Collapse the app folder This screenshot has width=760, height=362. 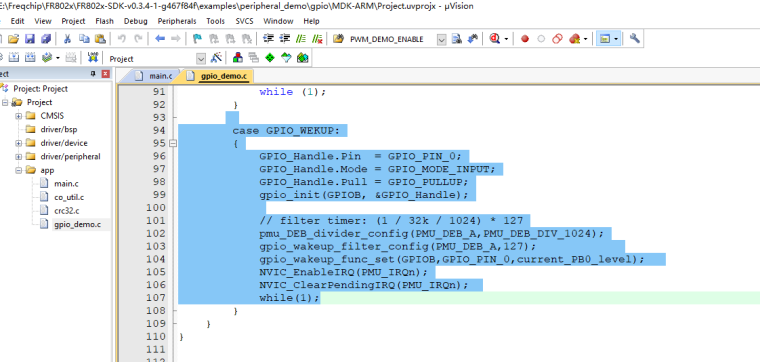18,170
